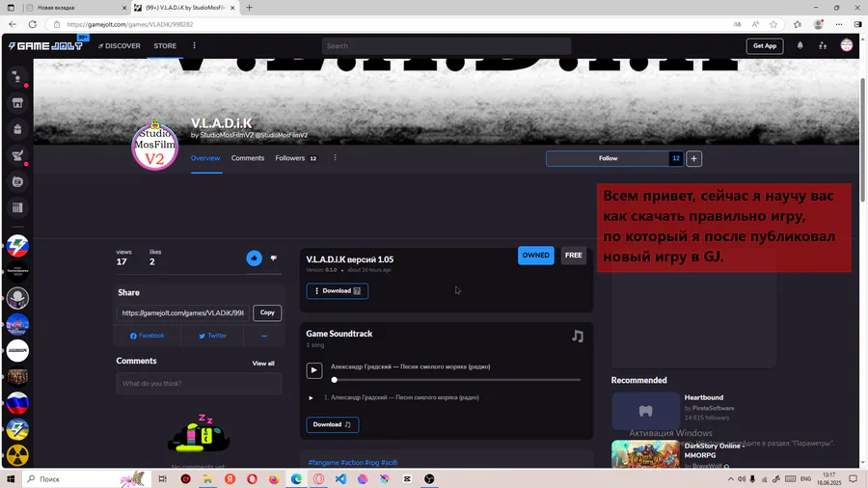The image size is (868, 488).
Task: Open the radiation symbol community in sidebar
Action: 17,456
